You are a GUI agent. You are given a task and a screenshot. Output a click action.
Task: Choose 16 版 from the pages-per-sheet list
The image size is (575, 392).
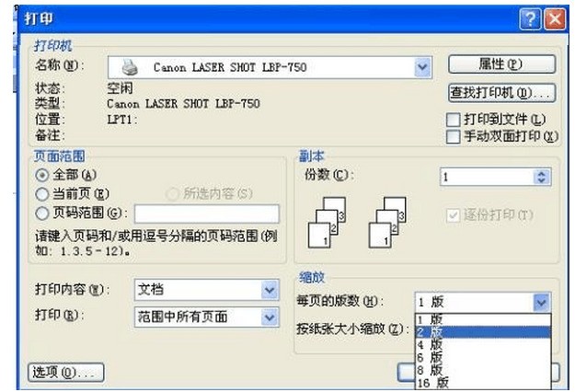pyautogui.click(x=483, y=383)
